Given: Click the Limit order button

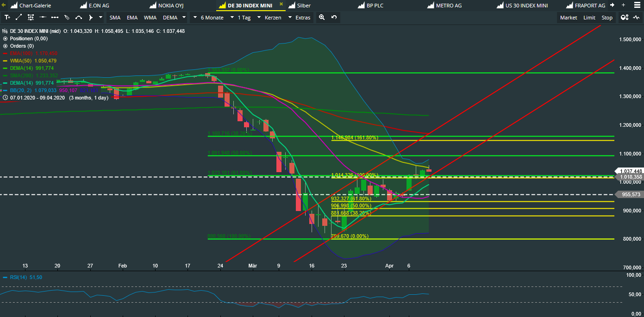Looking at the screenshot, I should tap(589, 18).
